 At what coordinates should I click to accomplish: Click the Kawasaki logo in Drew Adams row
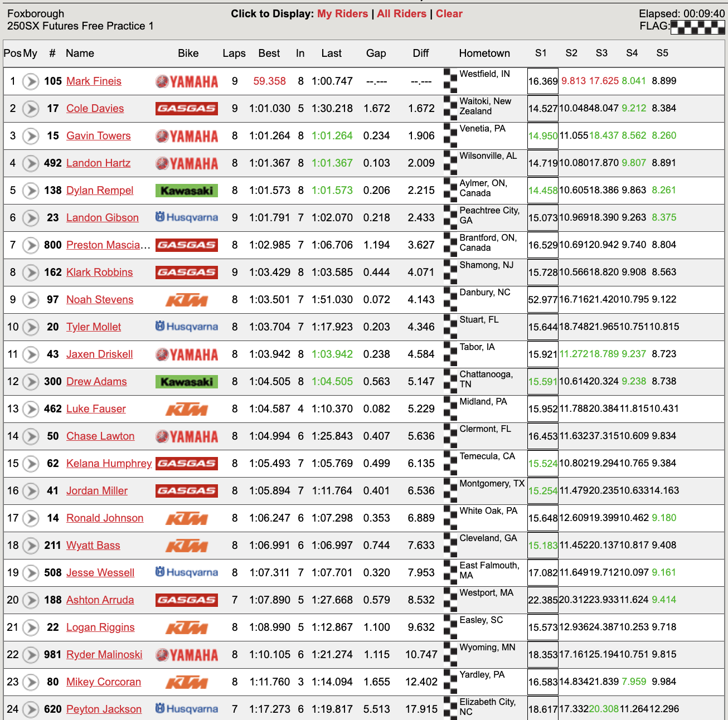[x=187, y=382]
